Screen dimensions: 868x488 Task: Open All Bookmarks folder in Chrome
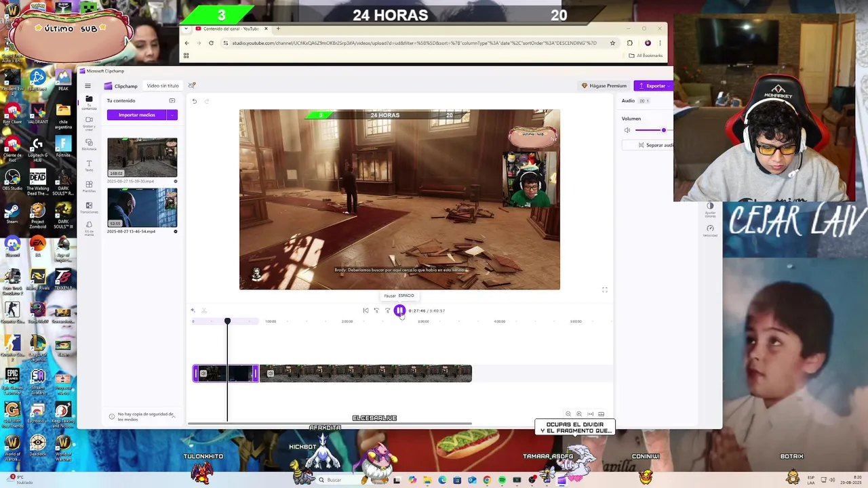coord(646,56)
